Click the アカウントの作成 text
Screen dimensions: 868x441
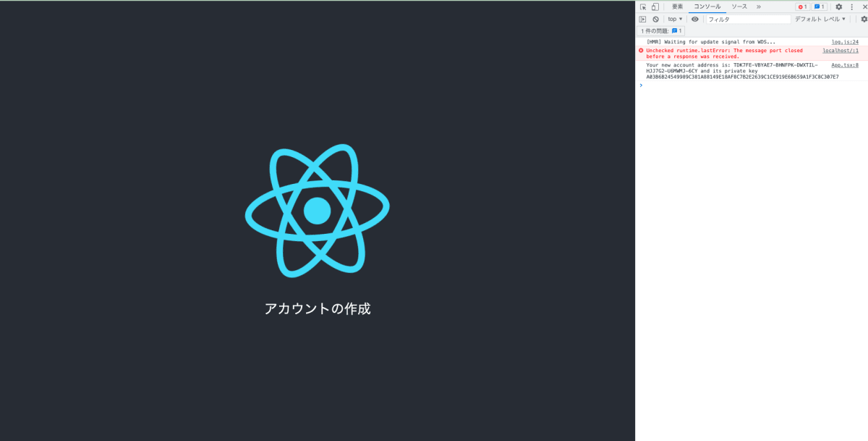tap(318, 308)
